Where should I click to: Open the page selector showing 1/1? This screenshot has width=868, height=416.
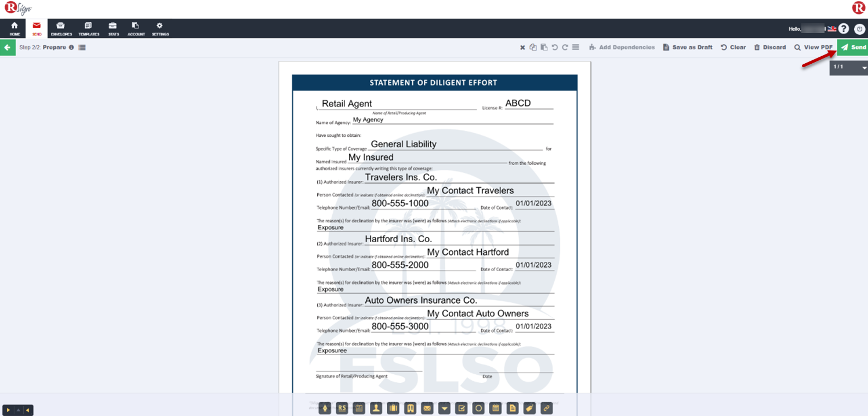pyautogui.click(x=848, y=67)
